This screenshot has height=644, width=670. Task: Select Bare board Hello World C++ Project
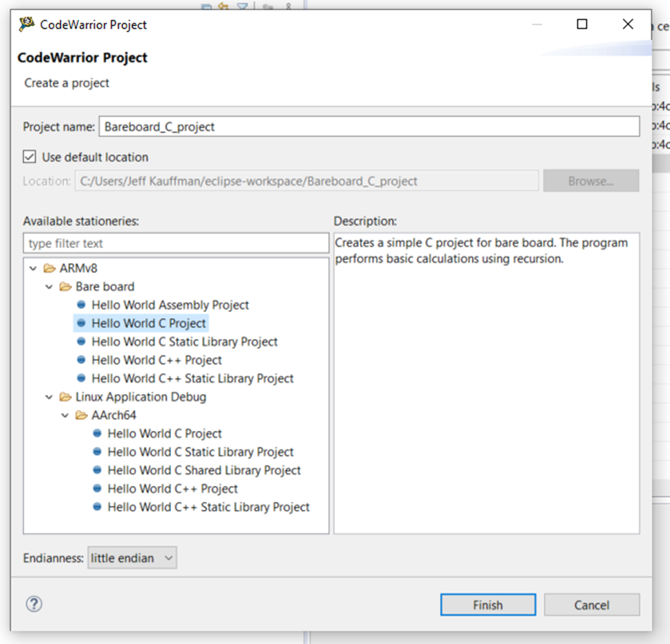(156, 360)
